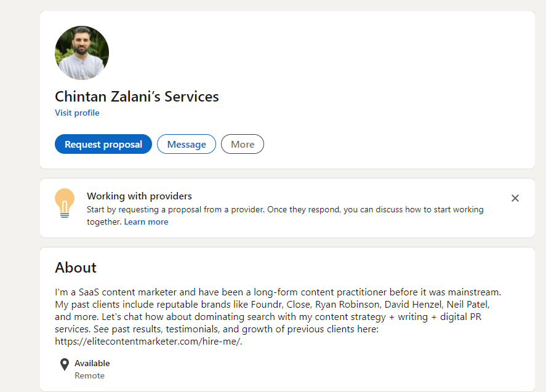Click the Chintan Zalani's Services title

[x=137, y=97]
